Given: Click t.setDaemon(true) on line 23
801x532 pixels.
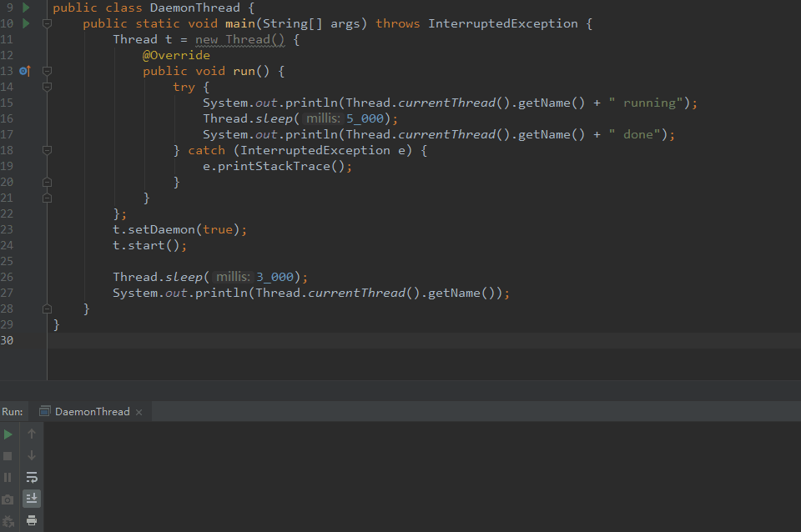Looking at the screenshot, I should [180, 229].
